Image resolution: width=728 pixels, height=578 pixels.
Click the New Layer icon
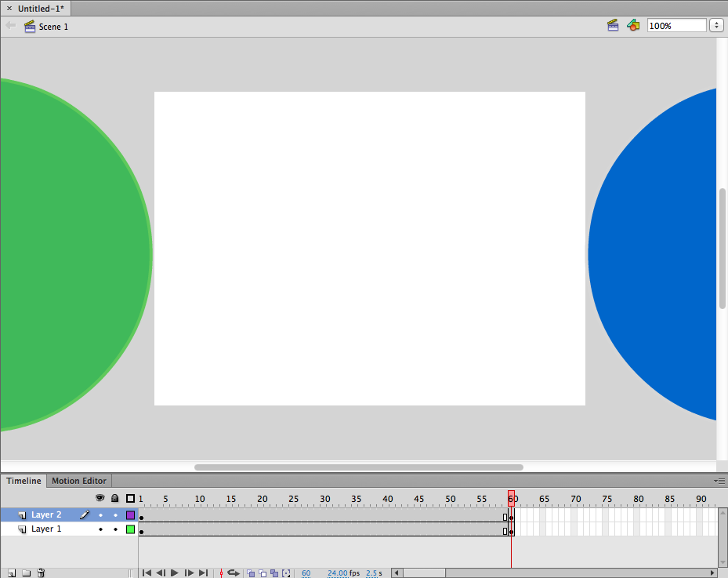pyautogui.click(x=12, y=573)
